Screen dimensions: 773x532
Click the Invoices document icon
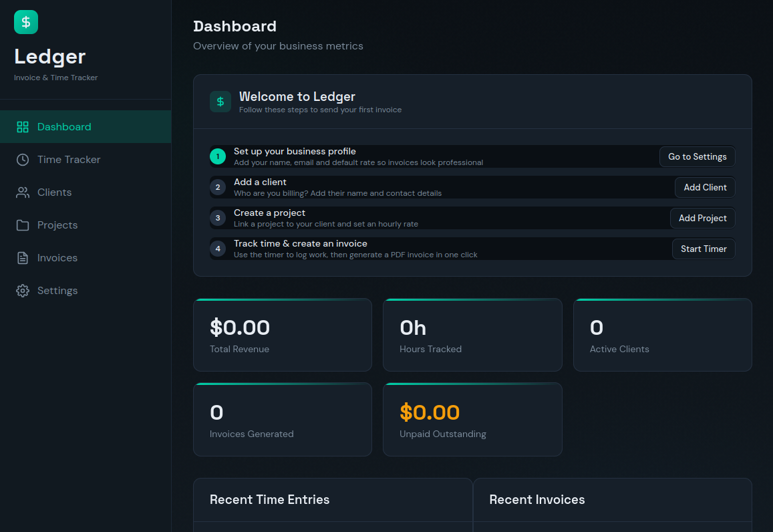[x=23, y=258]
